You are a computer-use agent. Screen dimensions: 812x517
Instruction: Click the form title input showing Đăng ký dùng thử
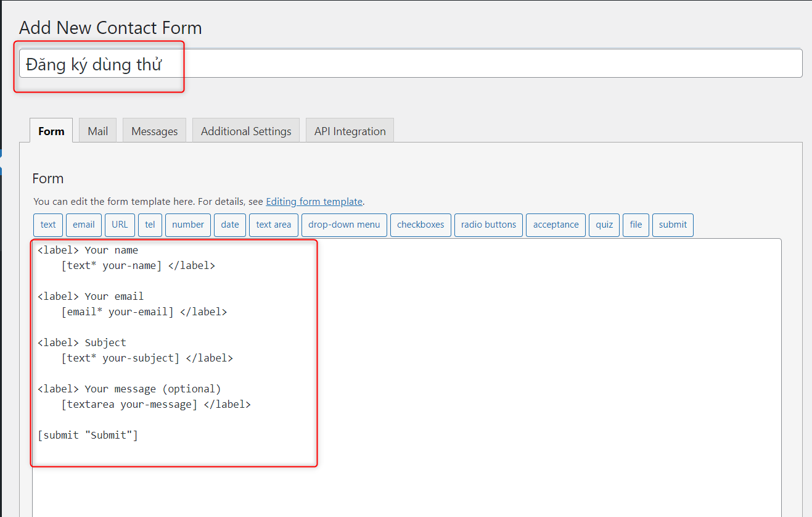(x=407, y=63)
